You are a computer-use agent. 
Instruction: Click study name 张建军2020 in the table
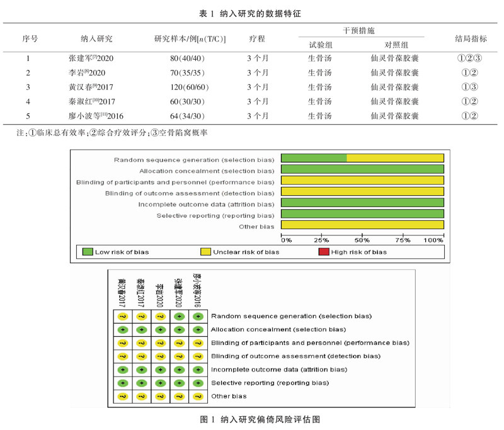pyautogui.click(x=91, y=58)
